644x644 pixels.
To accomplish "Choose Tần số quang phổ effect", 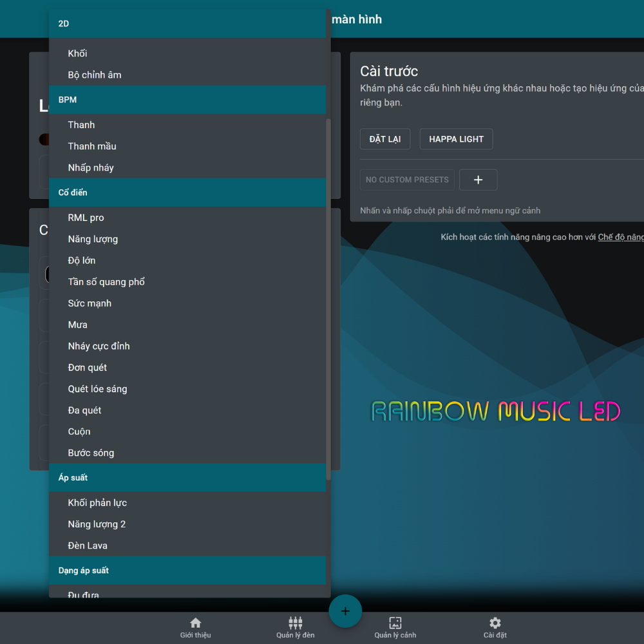I will click(106, 281).
